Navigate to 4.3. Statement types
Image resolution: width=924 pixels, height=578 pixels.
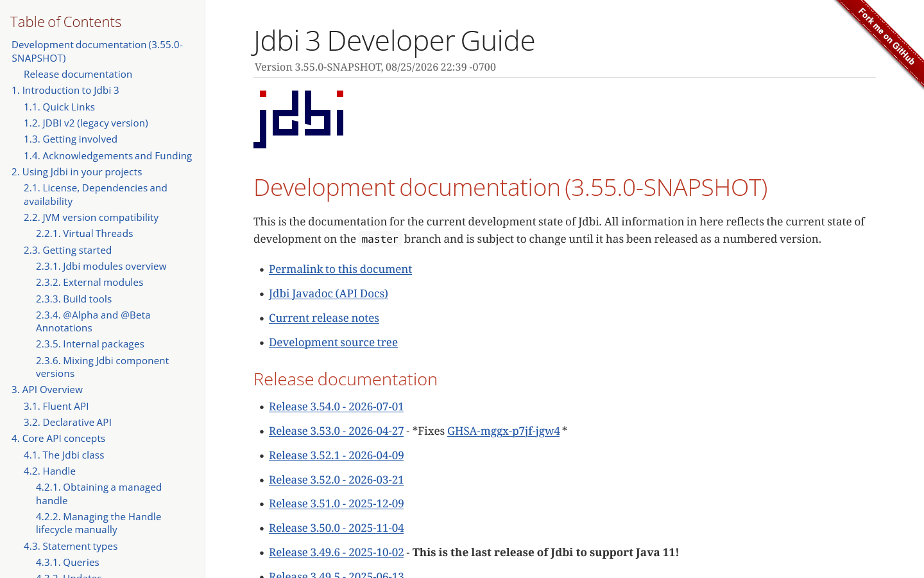click(x=71, y=547)
